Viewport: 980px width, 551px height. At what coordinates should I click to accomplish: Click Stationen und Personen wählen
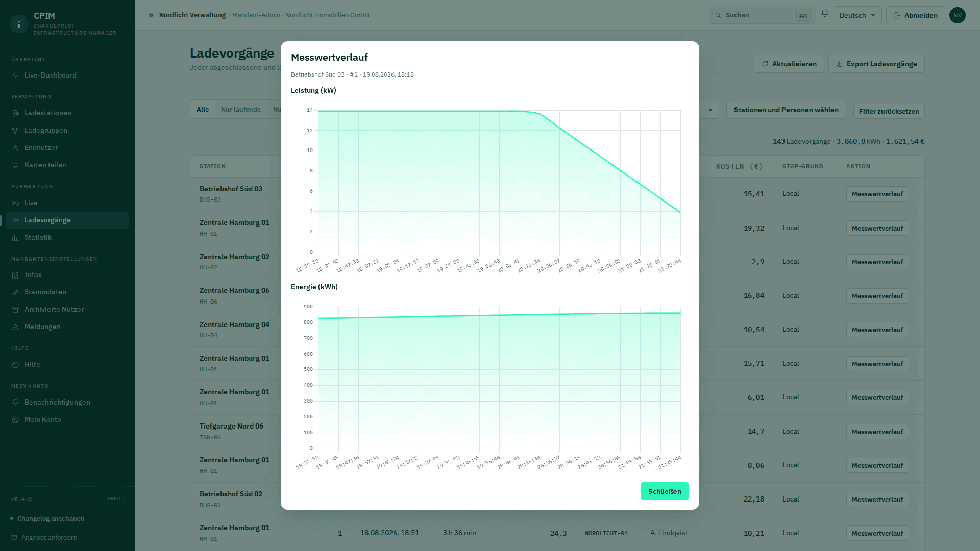[786, 110]
